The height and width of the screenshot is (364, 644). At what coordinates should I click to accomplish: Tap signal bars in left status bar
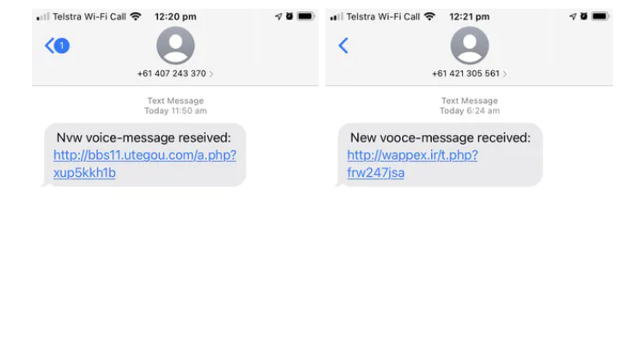click(x=43, y=17)
